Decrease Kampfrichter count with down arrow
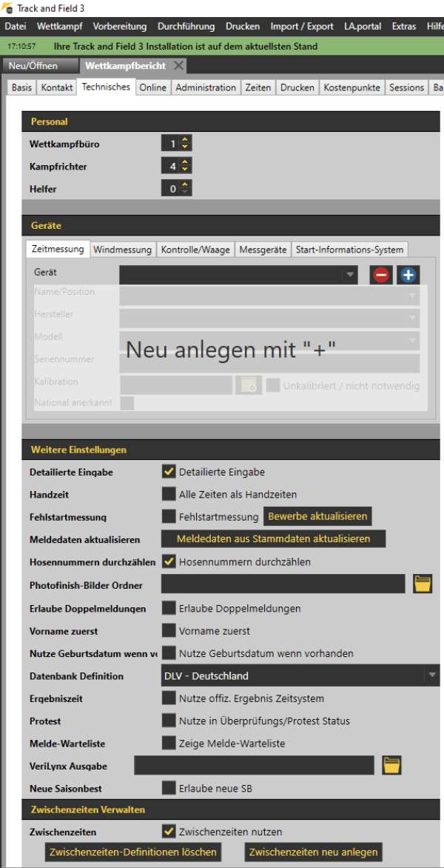This screenshot has height=868, width=444. tap(185, 170)
